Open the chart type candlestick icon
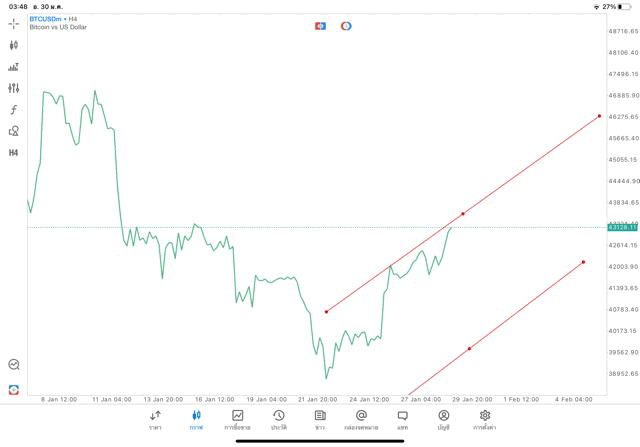 coord(14,45)
